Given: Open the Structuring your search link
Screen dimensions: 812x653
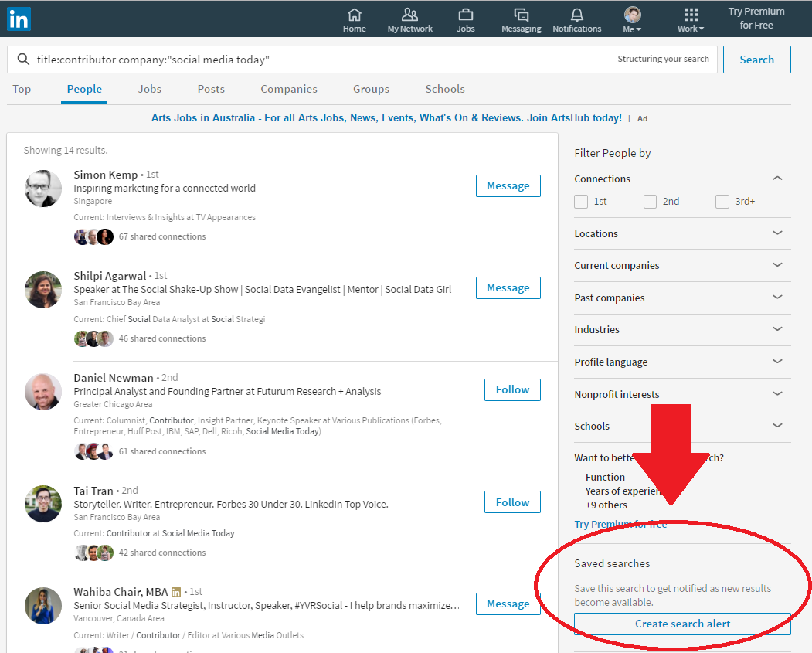Looking at the screenshot, I should tap(664, 59).
